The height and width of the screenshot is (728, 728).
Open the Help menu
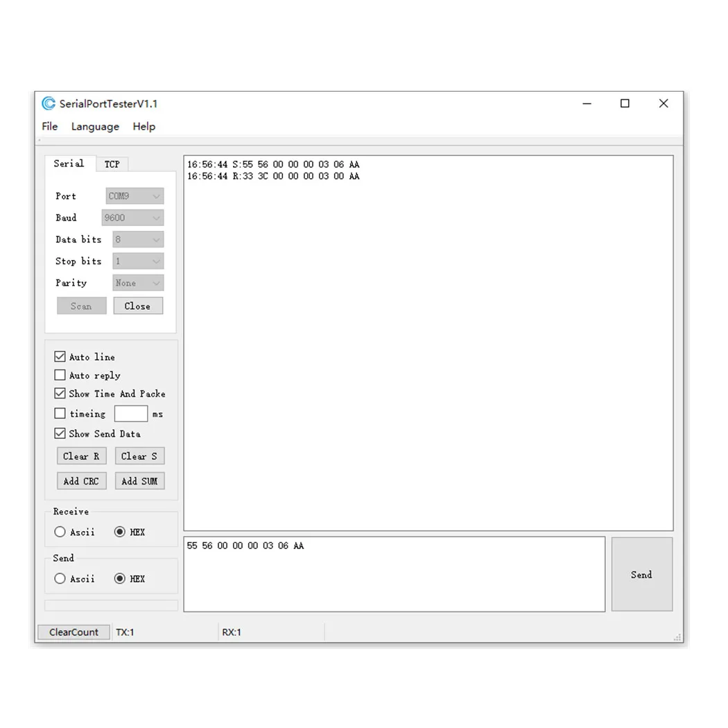(144, 126)
